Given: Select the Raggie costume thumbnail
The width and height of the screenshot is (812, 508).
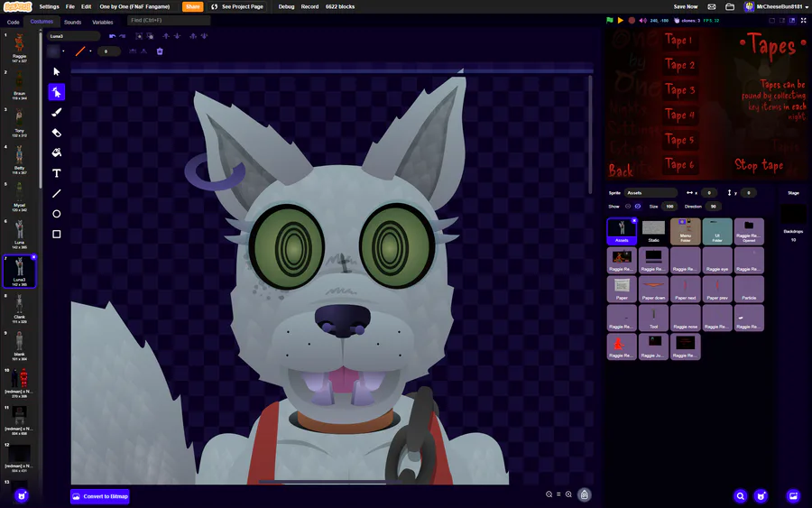Looking at the screenshot, I should 19,47.
